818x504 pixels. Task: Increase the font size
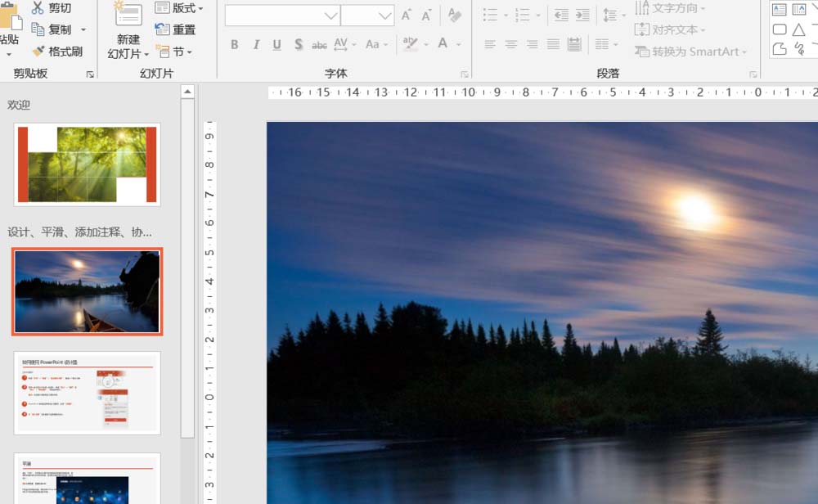point(406,15)
